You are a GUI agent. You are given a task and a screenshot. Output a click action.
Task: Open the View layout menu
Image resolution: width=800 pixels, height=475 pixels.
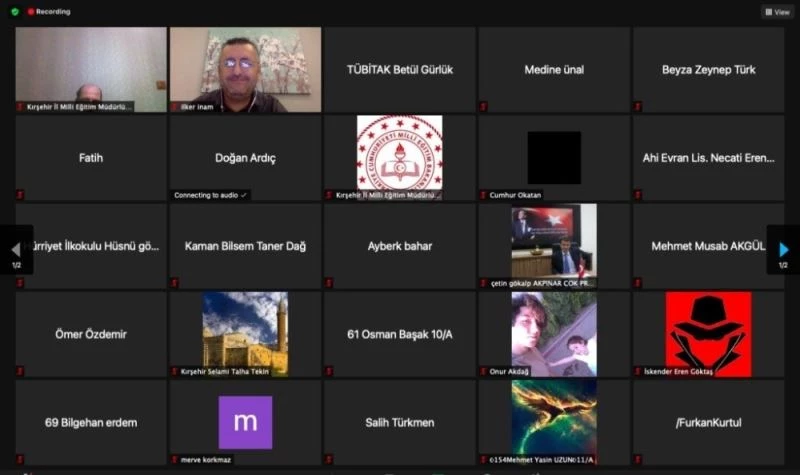(778, 12)
